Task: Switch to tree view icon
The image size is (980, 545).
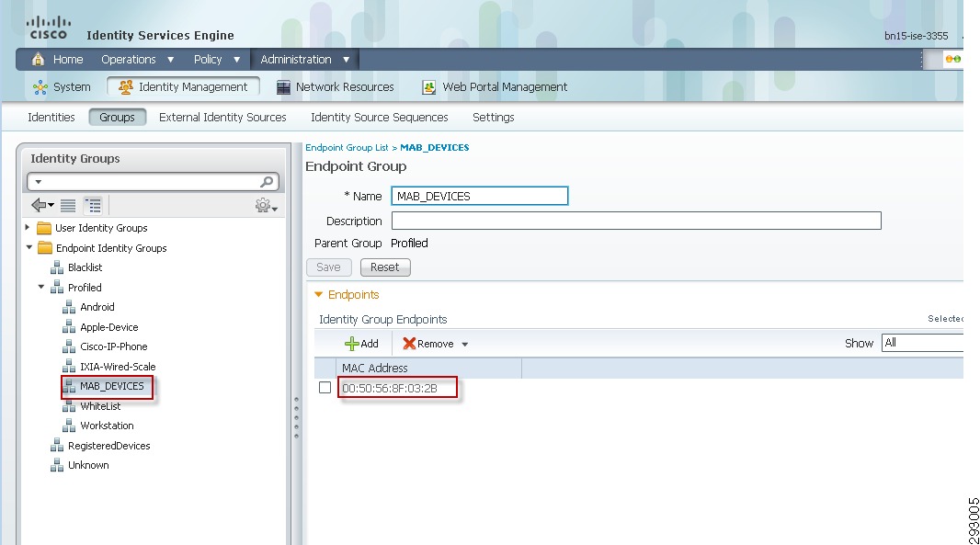Action: [x=93, y=205]
